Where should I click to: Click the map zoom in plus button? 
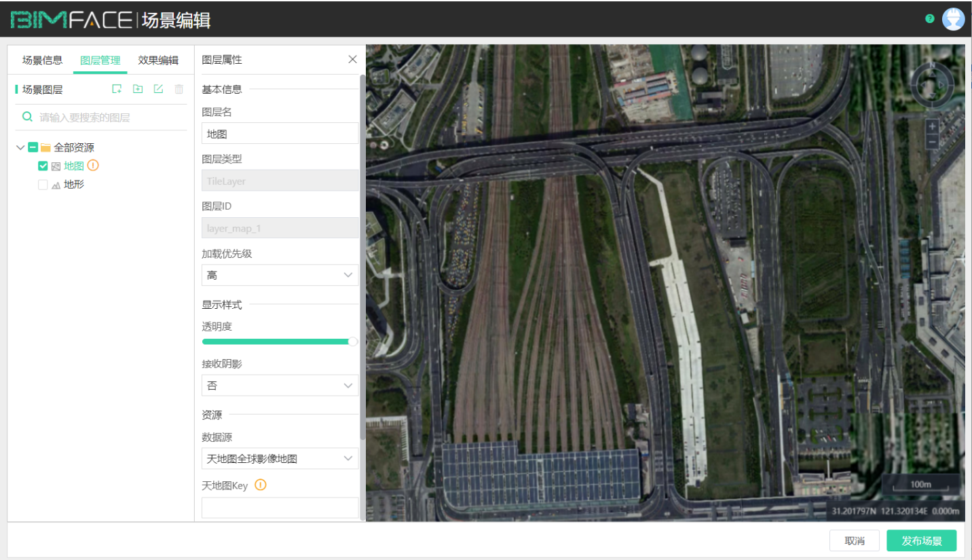point(932,126)
